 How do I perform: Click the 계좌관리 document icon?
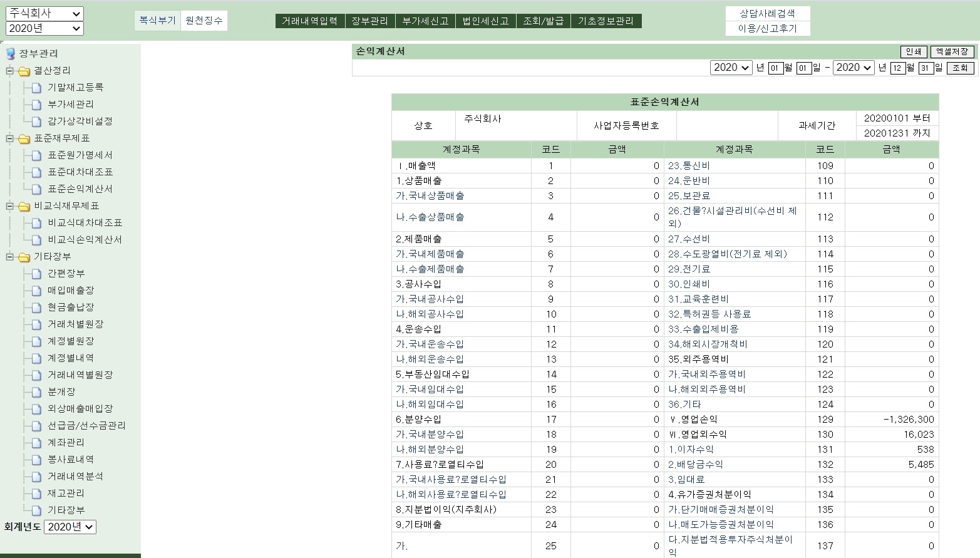[36, 443]
